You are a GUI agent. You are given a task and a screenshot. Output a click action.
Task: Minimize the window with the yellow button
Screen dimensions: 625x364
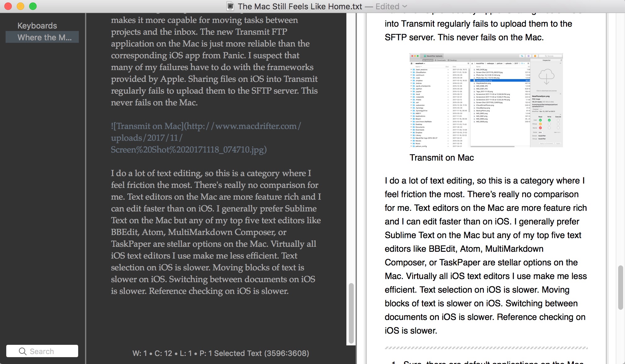click(20, 6)
